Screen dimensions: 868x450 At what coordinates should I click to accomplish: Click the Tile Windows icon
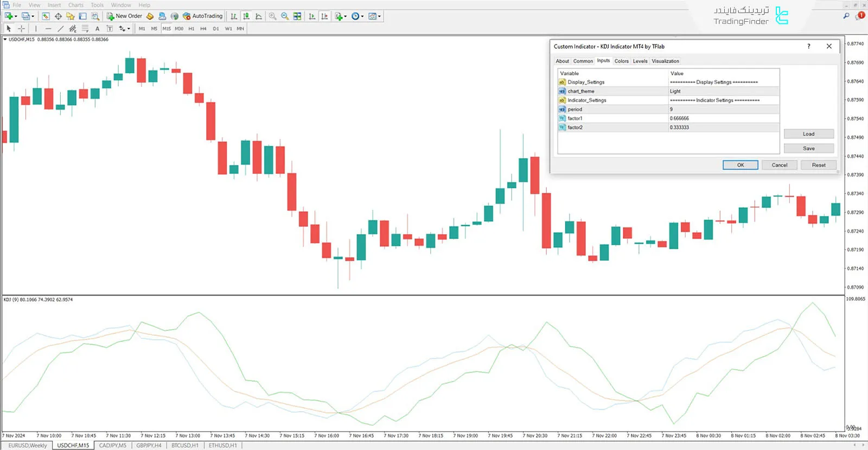pos(297,16)
